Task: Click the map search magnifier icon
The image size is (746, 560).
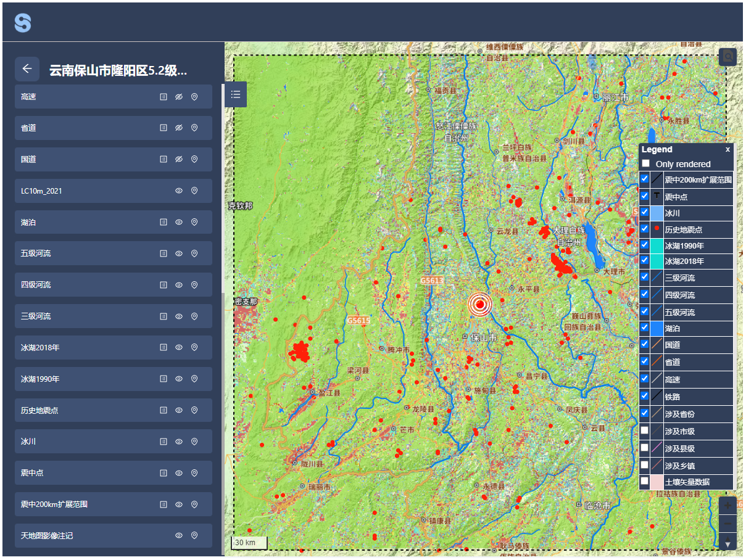Action: 728,57
